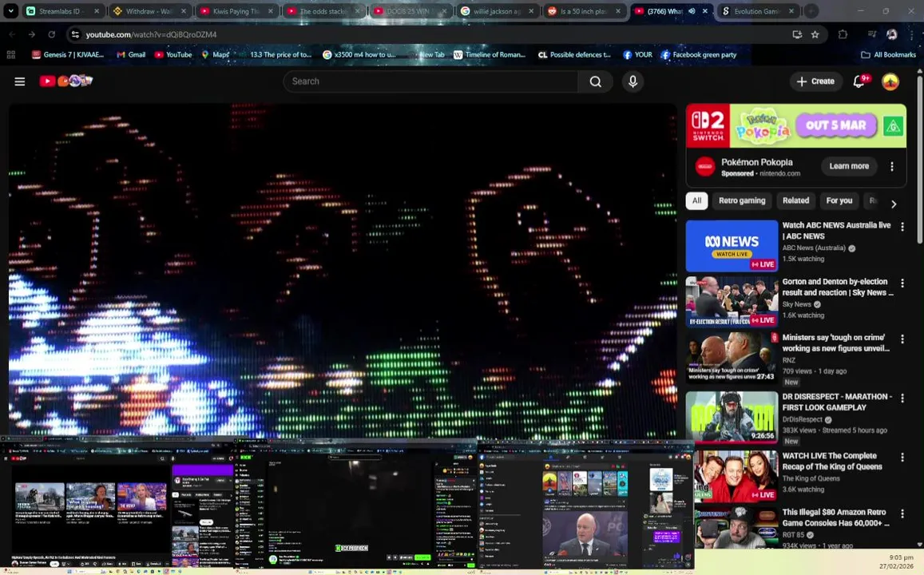Open the apps grid in bookmarks bar
This screenshot has width=924, height=575.
(x=10, y=55)
